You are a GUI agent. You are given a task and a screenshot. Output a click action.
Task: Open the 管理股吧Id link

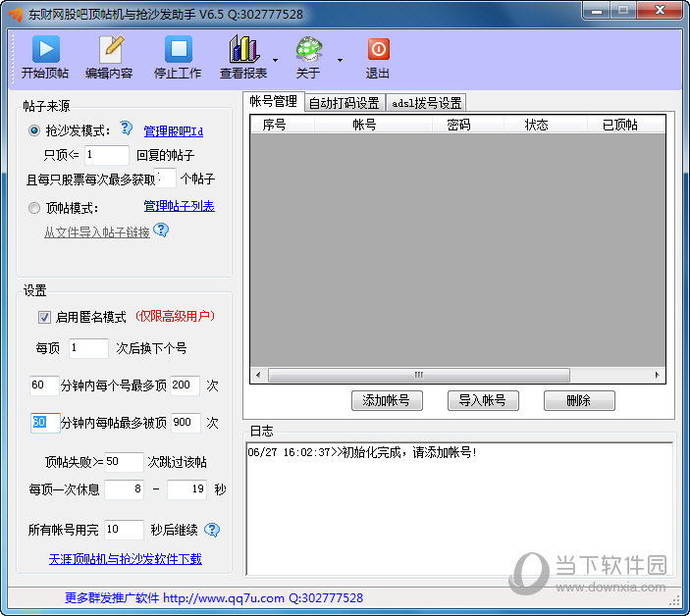[x=174, y=131]
